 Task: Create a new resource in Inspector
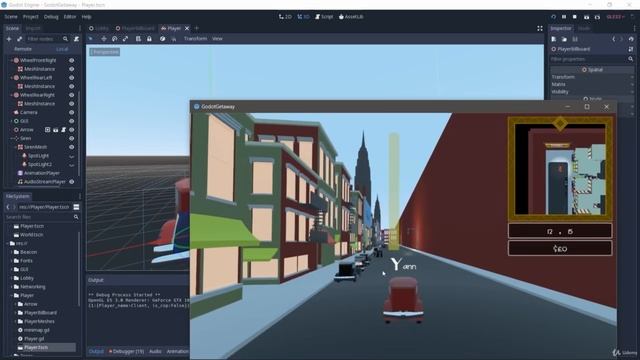coord(554,39)
